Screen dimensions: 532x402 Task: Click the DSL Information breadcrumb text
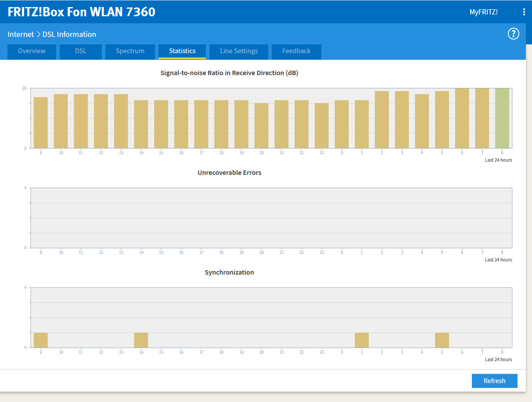69,34
